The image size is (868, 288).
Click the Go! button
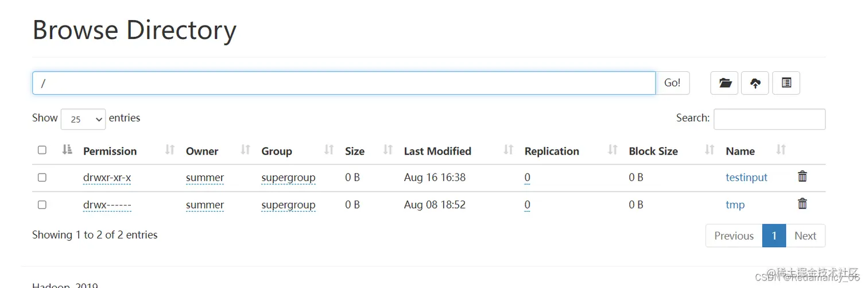[x=672, y=83]
